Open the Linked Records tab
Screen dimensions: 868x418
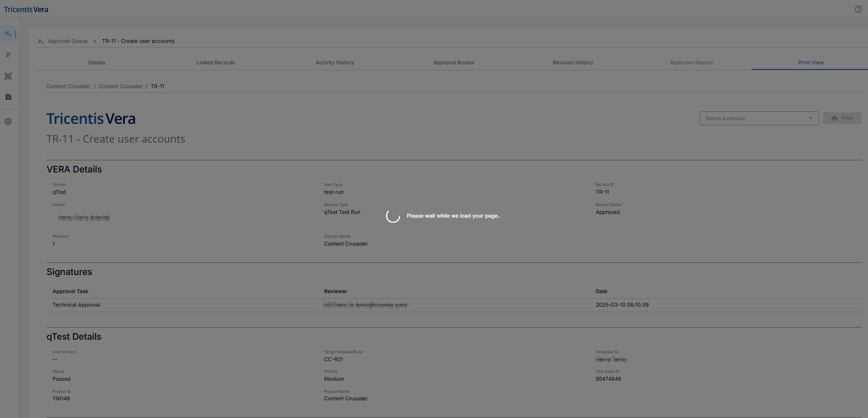pos(216,62)
